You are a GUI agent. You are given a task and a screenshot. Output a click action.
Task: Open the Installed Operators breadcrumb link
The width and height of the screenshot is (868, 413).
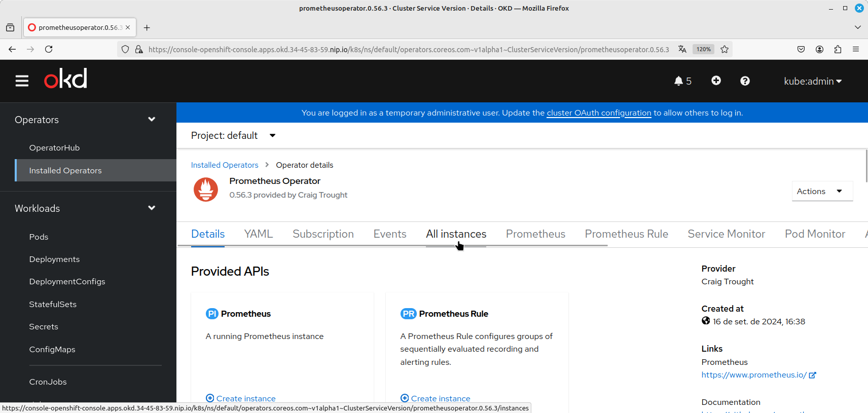click(x=225, y=165)
